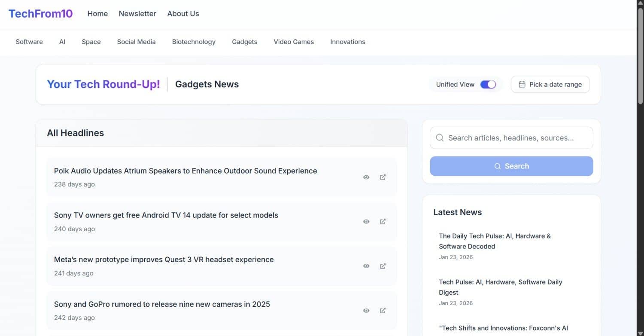Screen dimensions: 644x336
Task: Select the Video Games category
Action: click(x=294, y=42)
